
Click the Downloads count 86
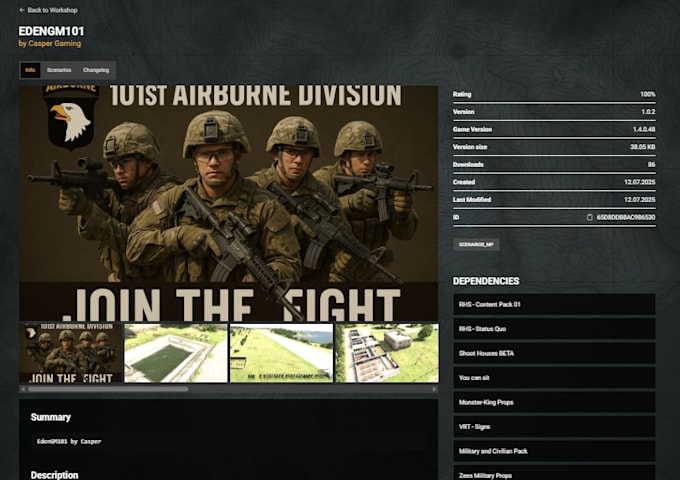(651, 164)
